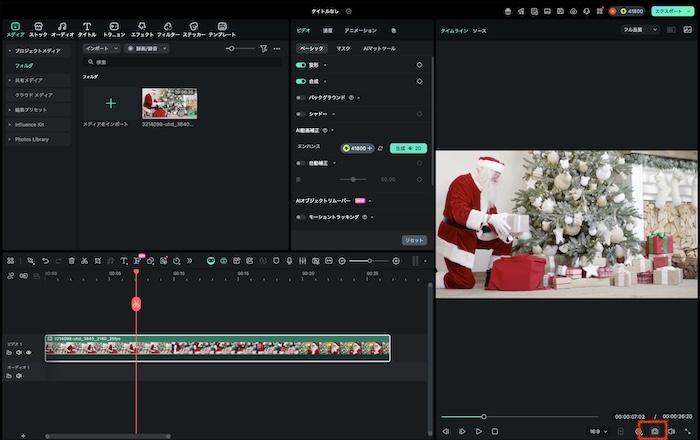Open the エフェクト (Effects) library icon
The image size is (700, 440).
tap(142, 28)
